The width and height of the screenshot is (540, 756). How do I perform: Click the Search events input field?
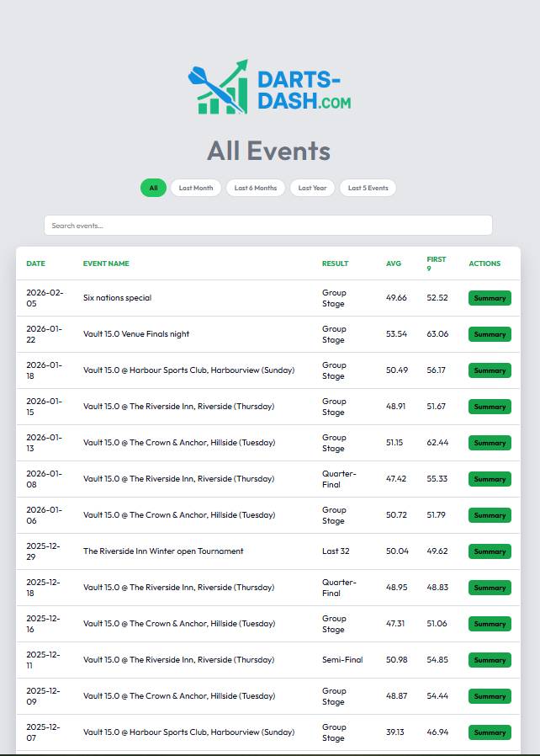[x=267, y=225]
